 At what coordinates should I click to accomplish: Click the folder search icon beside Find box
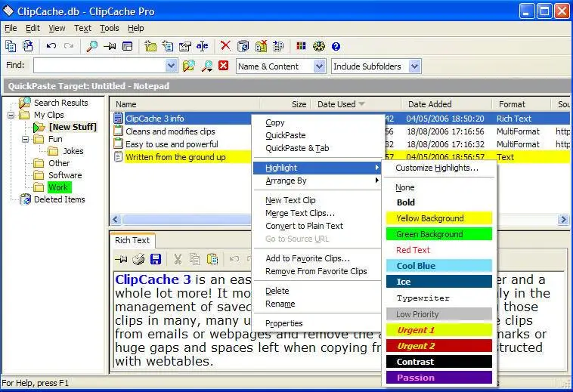coord(188,66)
